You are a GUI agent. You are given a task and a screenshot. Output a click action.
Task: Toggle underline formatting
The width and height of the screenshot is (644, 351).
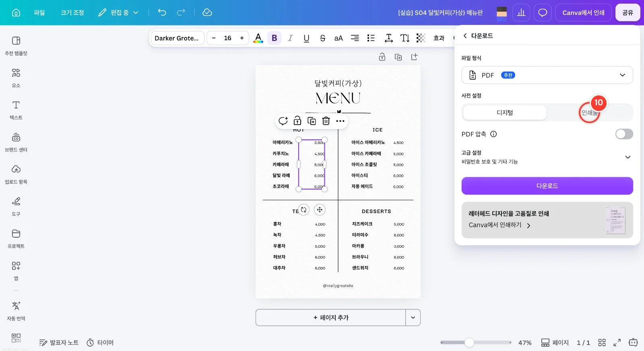pyautogui.click(x=306, y=38)
